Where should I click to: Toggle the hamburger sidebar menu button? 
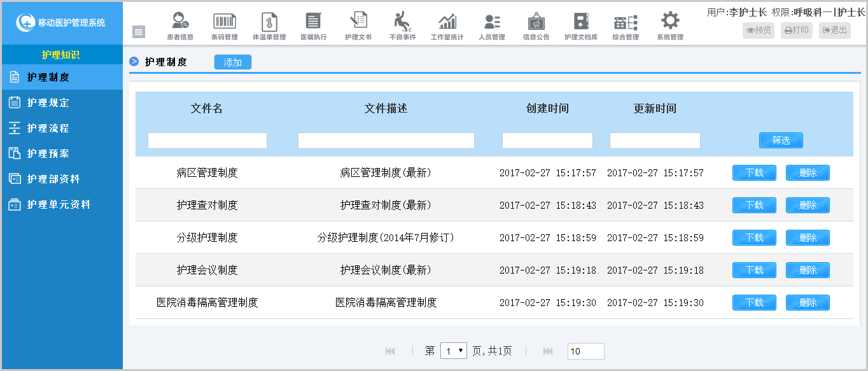point(139,32)
